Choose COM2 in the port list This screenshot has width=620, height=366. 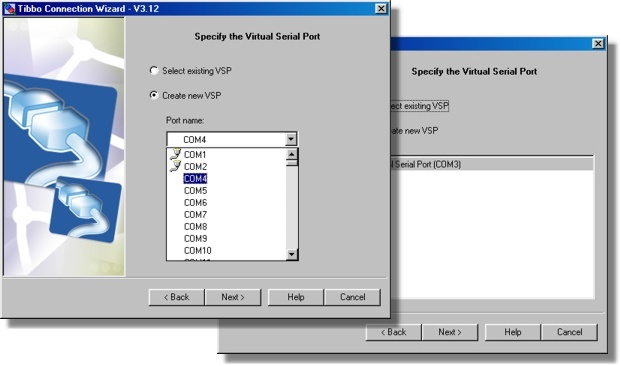click(195, 166)
